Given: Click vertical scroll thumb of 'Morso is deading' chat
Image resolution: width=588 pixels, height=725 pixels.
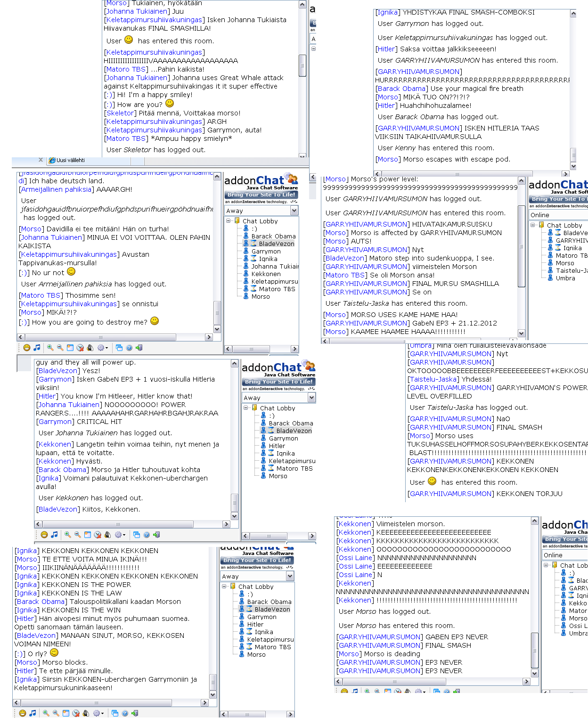Looking at the screenshot, I should click(534, 650).
